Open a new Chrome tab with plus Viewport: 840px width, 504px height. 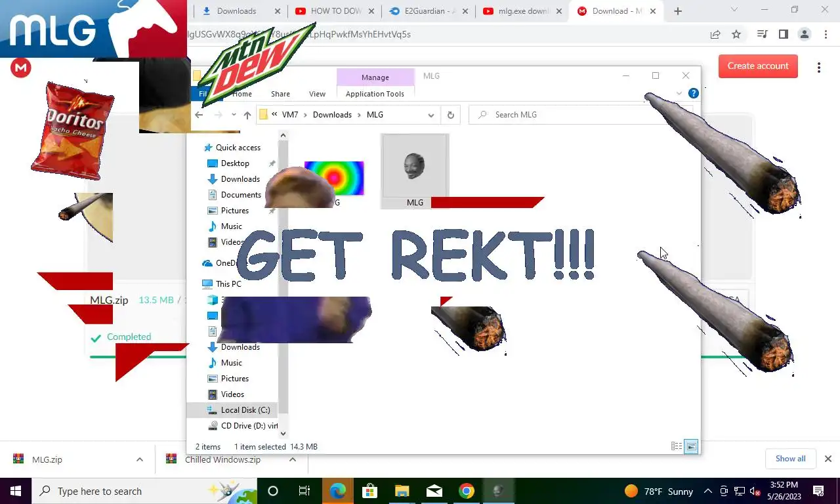click(678, 11)
